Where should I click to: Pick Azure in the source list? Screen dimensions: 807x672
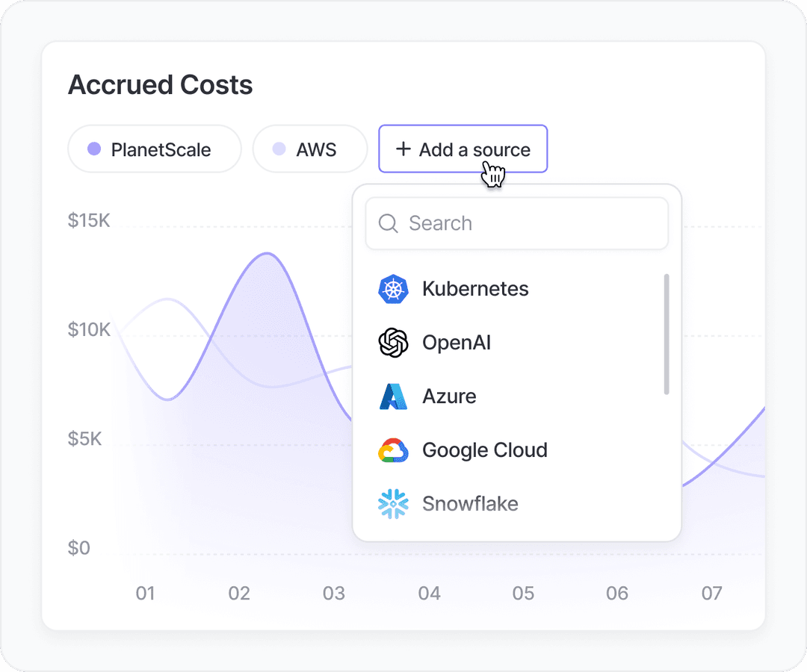[x=449, y=396]
